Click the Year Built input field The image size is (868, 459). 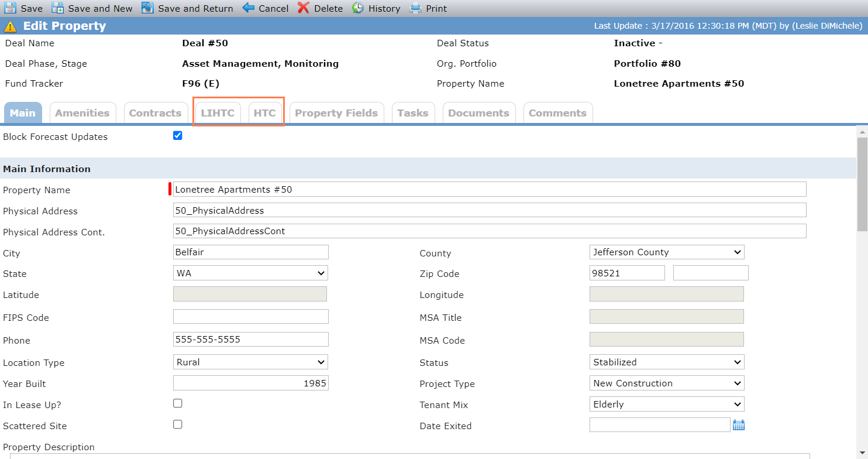250,383
